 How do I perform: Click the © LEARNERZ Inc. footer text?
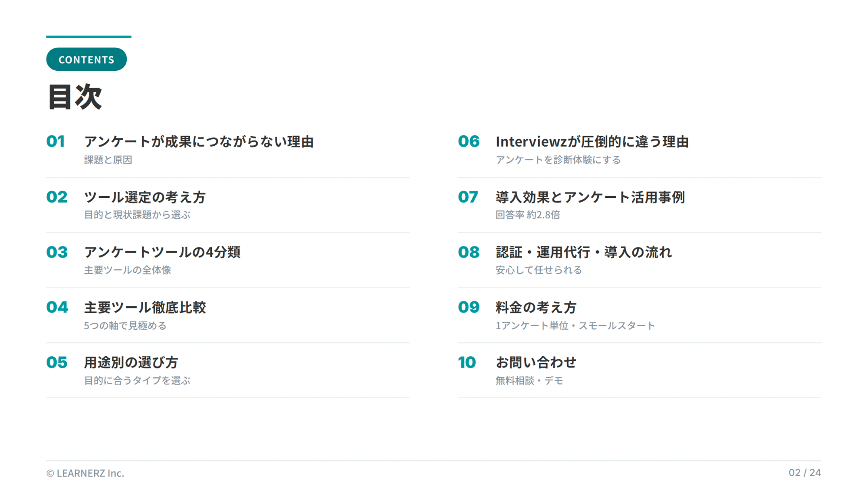(x=85, y=473)
